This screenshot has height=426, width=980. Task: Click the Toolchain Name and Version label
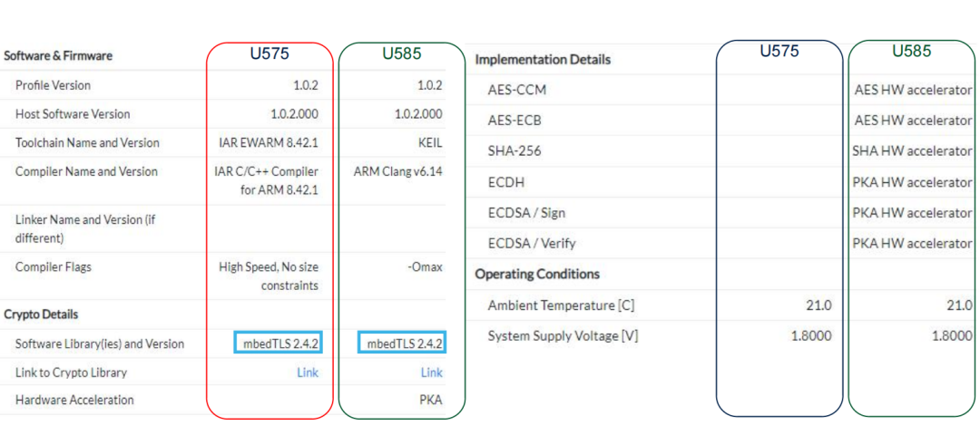click(87, 142)
